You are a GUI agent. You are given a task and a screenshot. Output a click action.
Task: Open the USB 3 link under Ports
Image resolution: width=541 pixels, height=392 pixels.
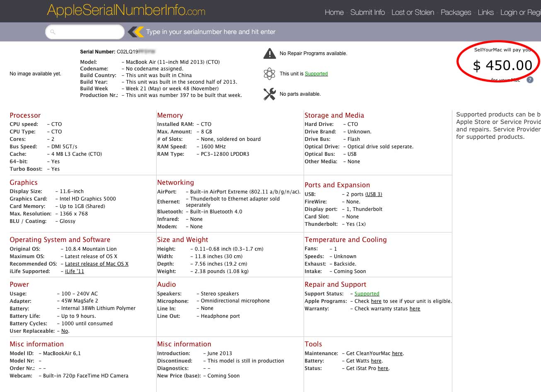coord(373,194)
